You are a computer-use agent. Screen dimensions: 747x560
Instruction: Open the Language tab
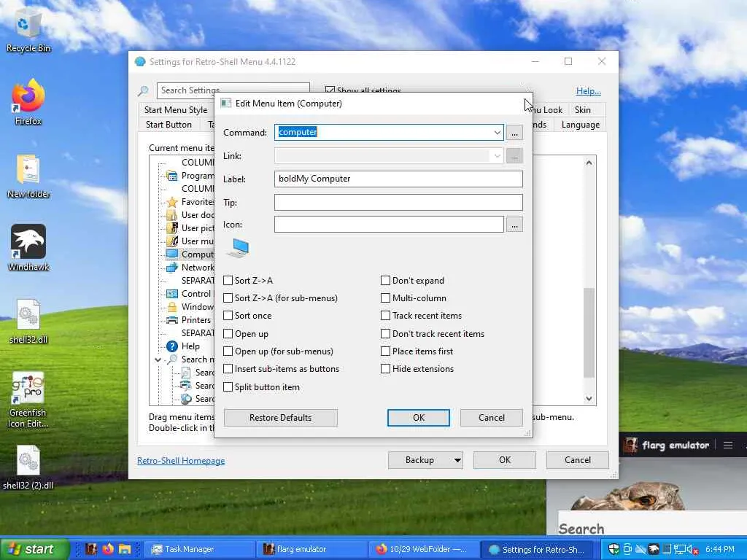coord(580,125)
